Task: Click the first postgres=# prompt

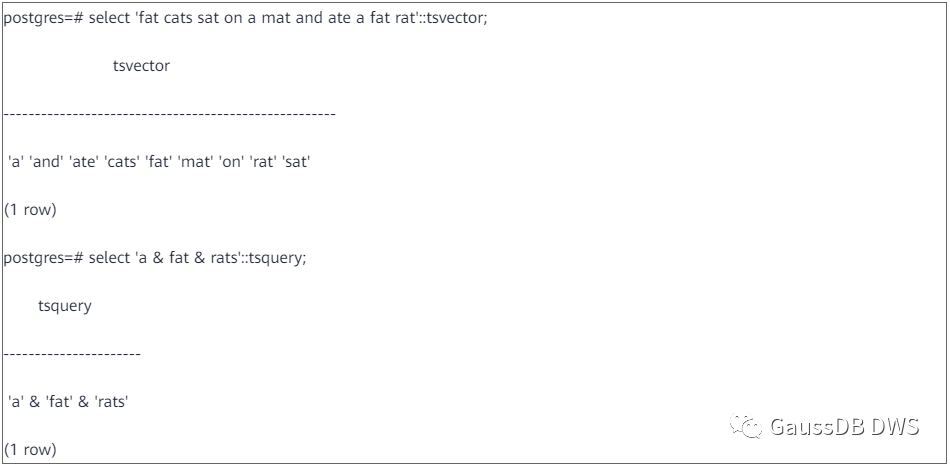Action: tap(43, 19)
